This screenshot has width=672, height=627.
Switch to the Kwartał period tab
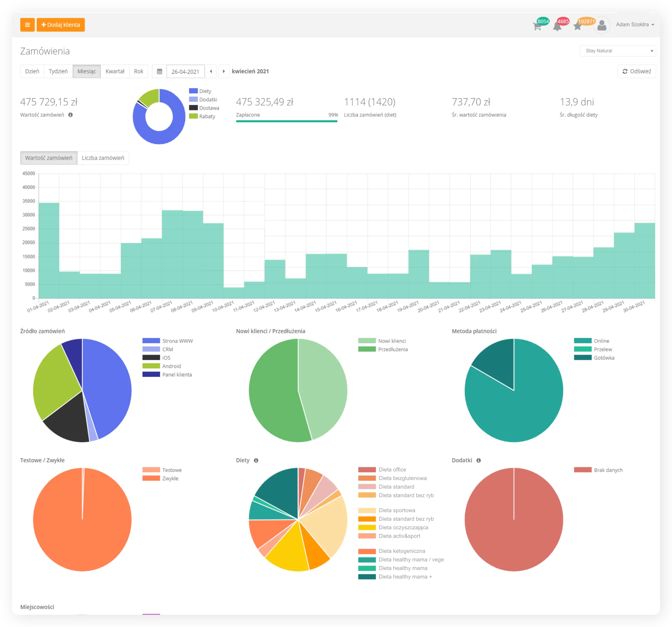115,71
